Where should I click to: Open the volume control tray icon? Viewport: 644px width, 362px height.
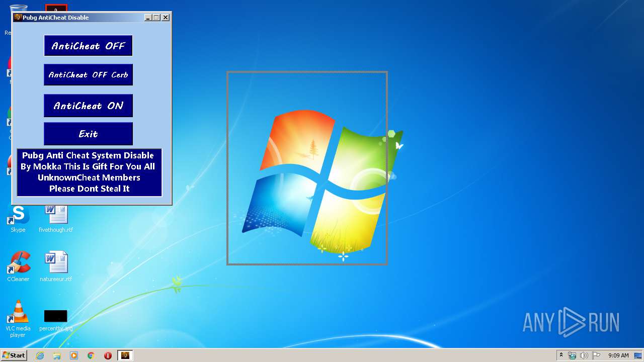tap(584, 355)
